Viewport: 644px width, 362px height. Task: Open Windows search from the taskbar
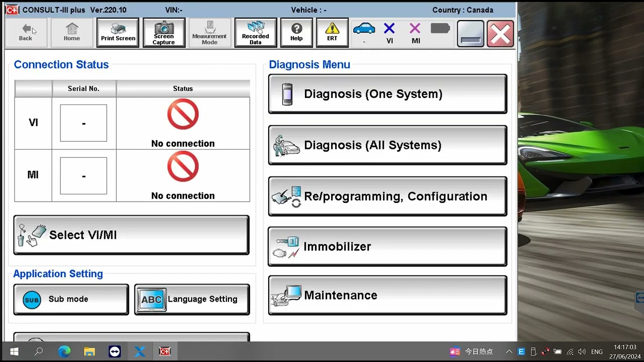(x=39, y=351)
